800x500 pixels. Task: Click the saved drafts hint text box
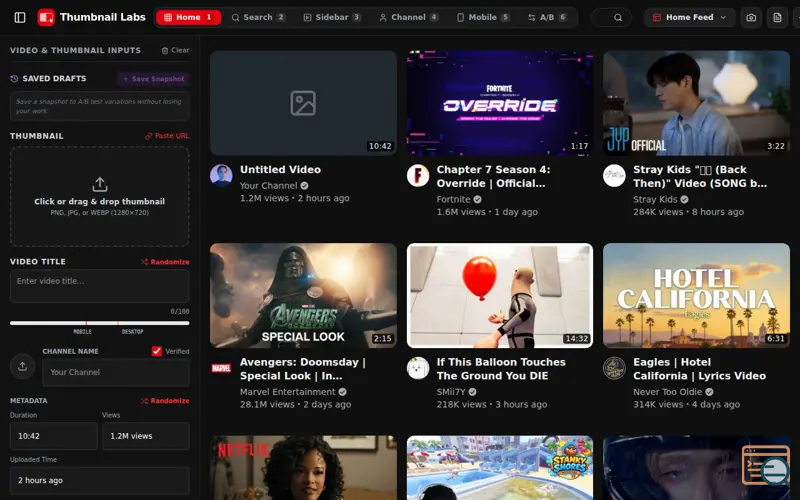pos(99,106)
